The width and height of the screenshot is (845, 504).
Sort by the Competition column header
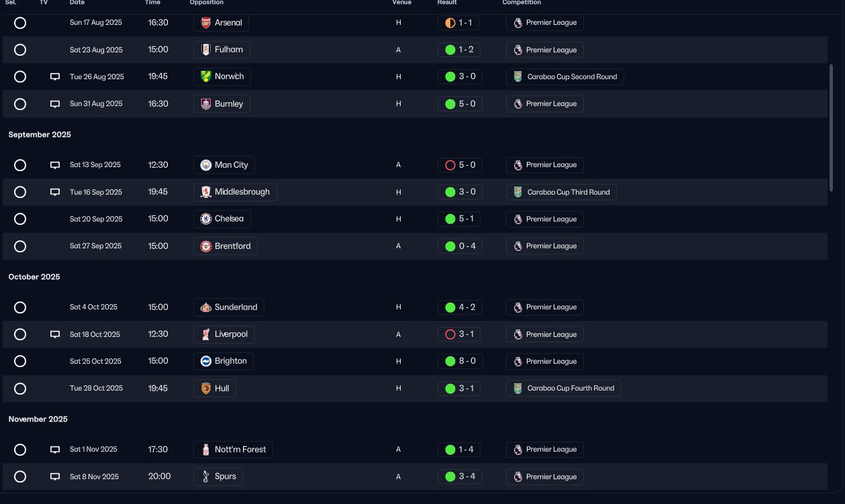click(x=521, y=3)
